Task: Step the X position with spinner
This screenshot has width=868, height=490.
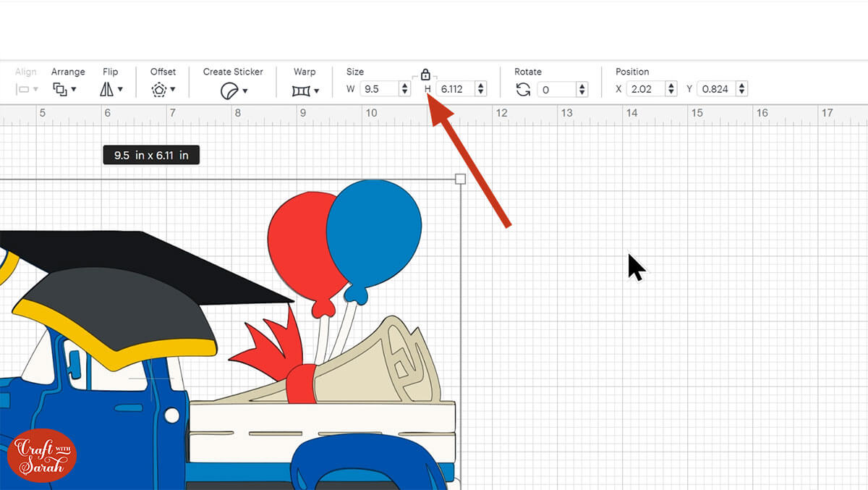Action: click(x=671, y=89)
